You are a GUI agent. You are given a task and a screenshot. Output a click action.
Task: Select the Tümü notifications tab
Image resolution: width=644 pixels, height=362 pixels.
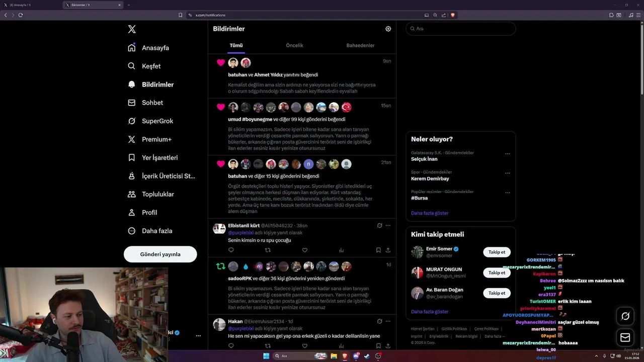[x=236, y=45]
